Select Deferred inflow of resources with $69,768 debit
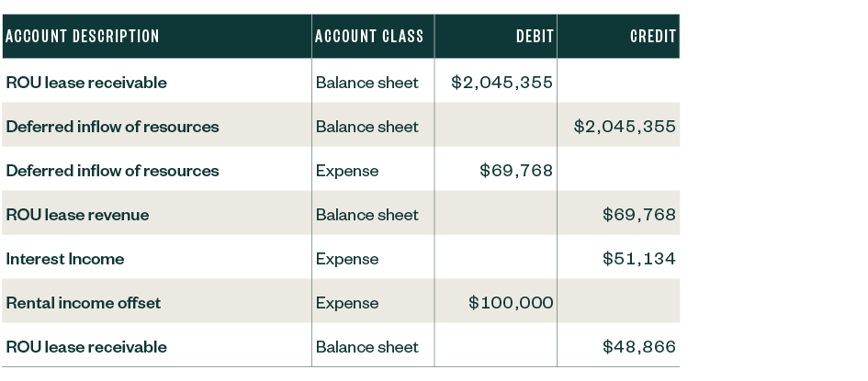The width and height of the screenshot is (868, 381). [113, 171]
